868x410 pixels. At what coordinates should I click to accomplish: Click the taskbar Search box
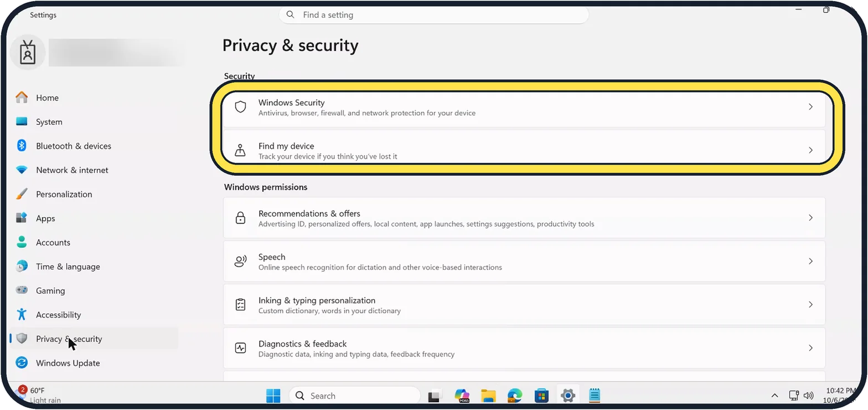355,396
